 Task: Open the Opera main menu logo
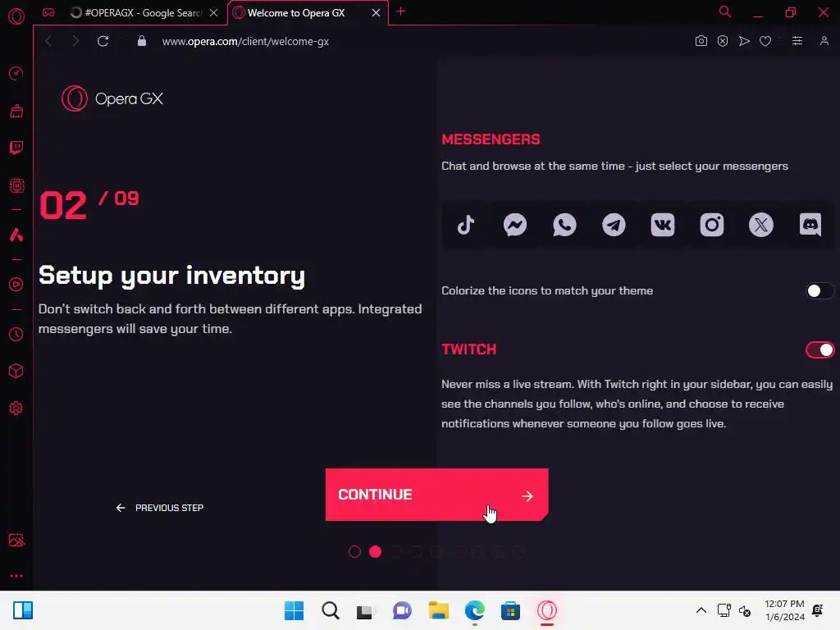coord(16,16)
